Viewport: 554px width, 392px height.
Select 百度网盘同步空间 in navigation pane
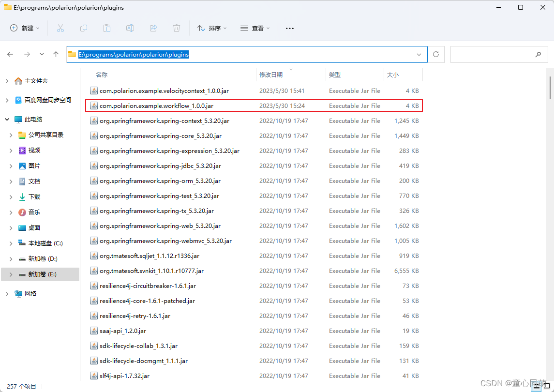pyautogui.click(x=48, y=100)
